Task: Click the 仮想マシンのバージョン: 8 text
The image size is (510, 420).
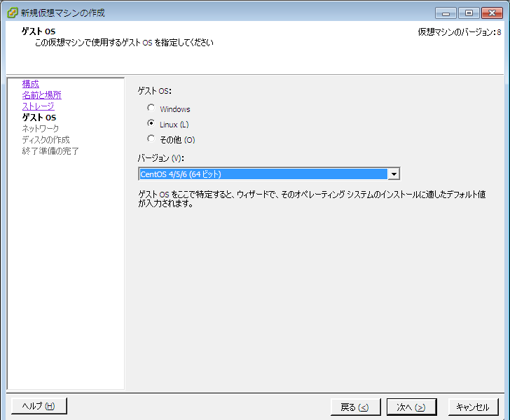Action: (460, 32)
